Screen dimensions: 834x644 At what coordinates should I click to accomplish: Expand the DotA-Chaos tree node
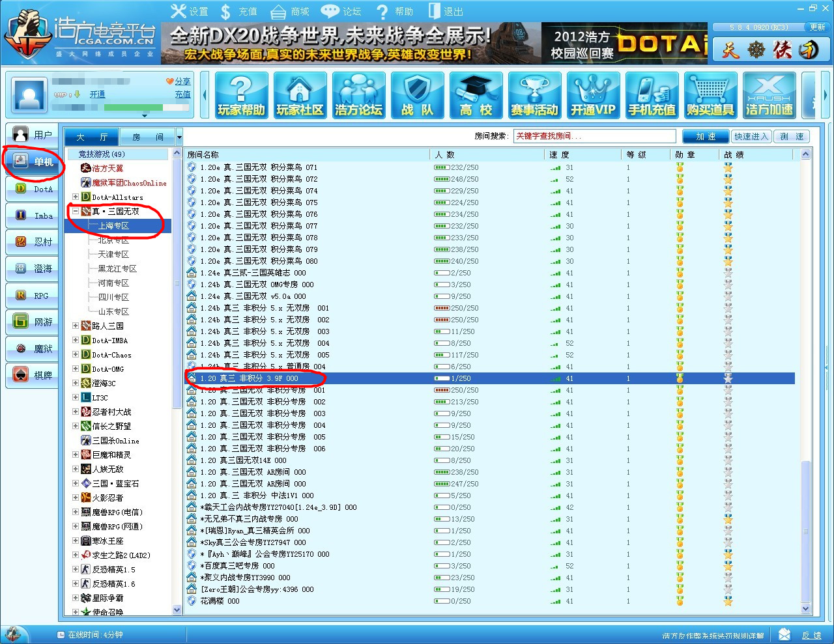click(x=76, y=354)
